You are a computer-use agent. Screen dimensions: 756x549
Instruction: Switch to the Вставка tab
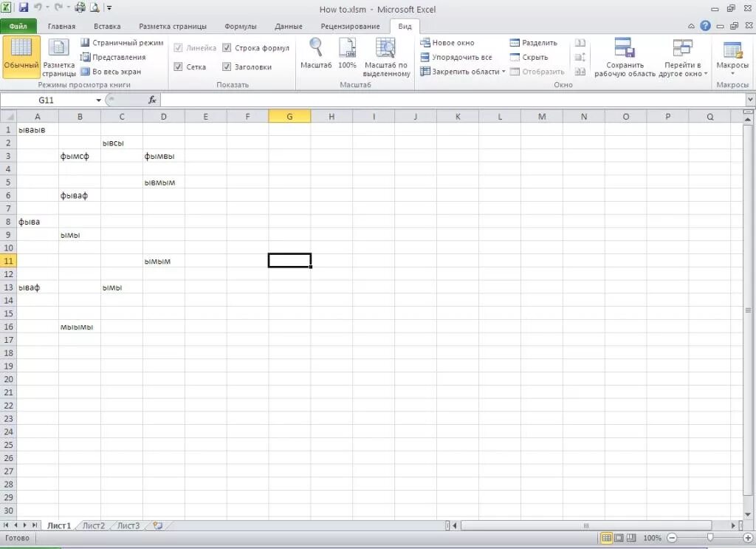107,26
